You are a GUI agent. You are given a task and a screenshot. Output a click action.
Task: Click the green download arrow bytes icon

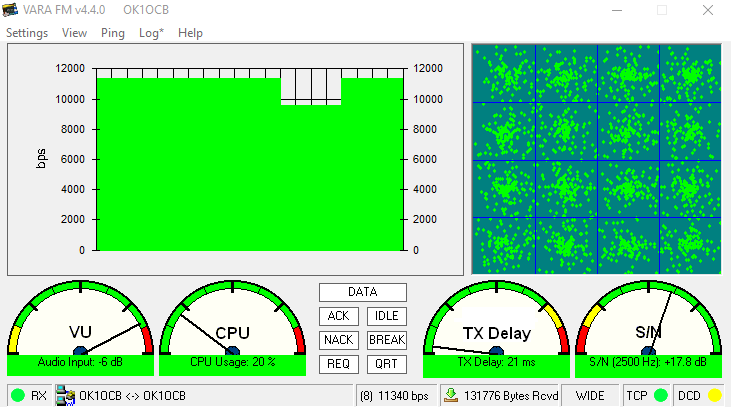pyautogui.click(x=451, y=395)
